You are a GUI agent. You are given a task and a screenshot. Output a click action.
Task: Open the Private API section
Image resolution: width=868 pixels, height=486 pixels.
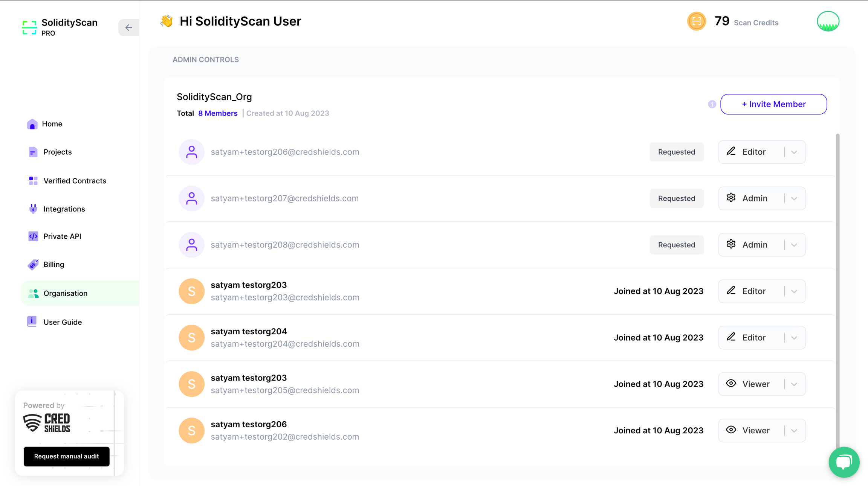[x=62, y=236]
